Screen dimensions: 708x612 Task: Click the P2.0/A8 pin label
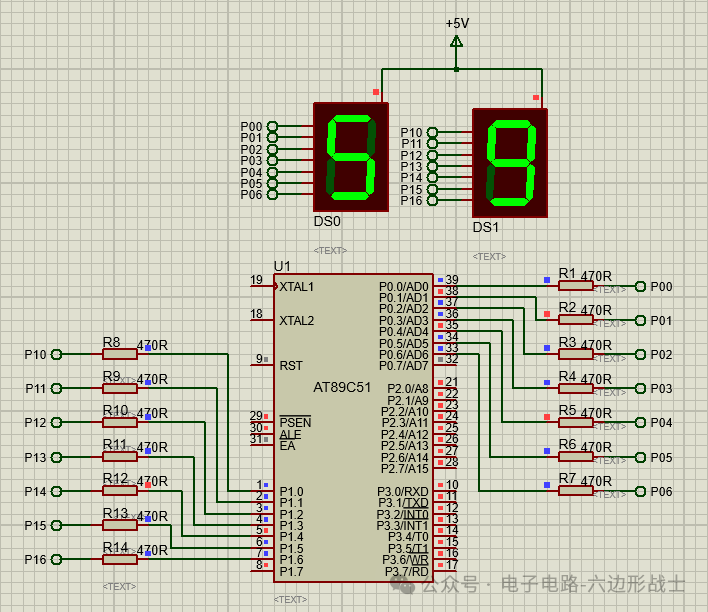(x=408, y=389)
